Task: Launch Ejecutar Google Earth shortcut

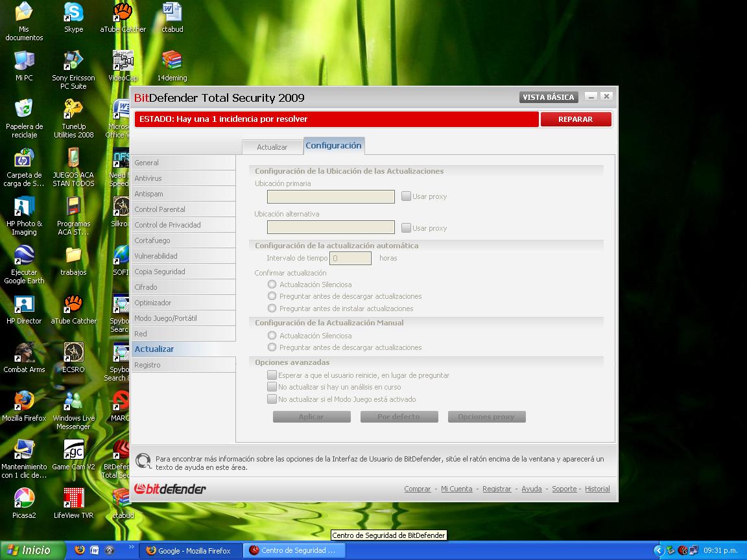Action: (x=24, y=264)
